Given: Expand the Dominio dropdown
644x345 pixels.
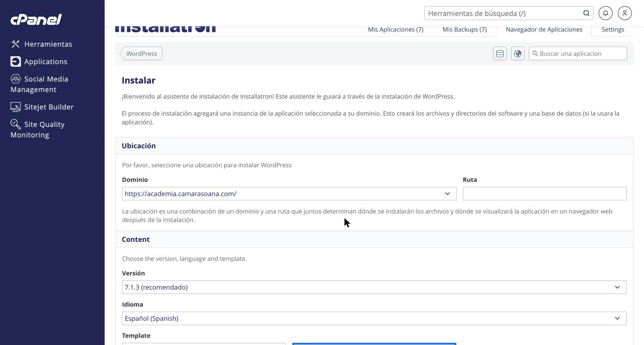Looking at the screenshot, I should (289, 194).
